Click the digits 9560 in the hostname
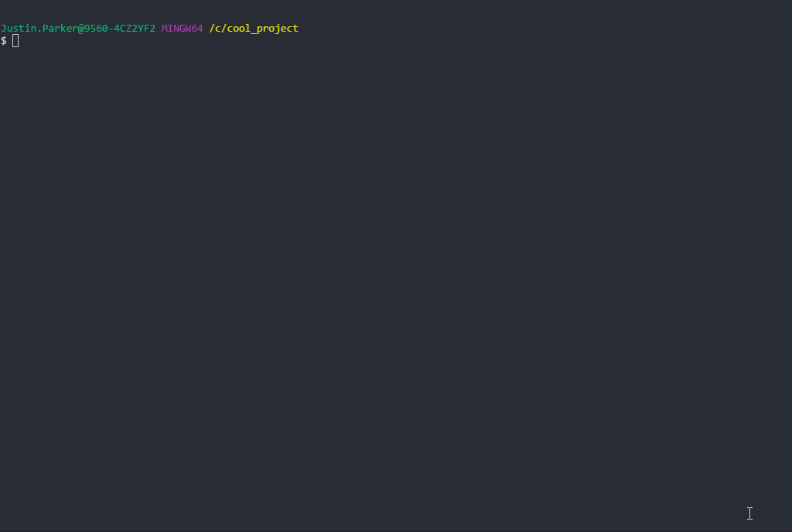Image resolution: width=792 pixels, height=532 pixels. point(95,29)
